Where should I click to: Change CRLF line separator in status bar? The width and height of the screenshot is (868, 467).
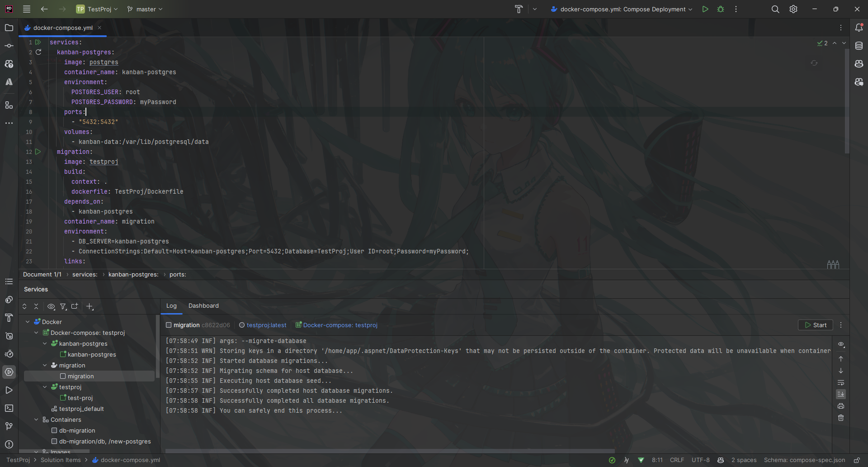(x=677, y=460)
